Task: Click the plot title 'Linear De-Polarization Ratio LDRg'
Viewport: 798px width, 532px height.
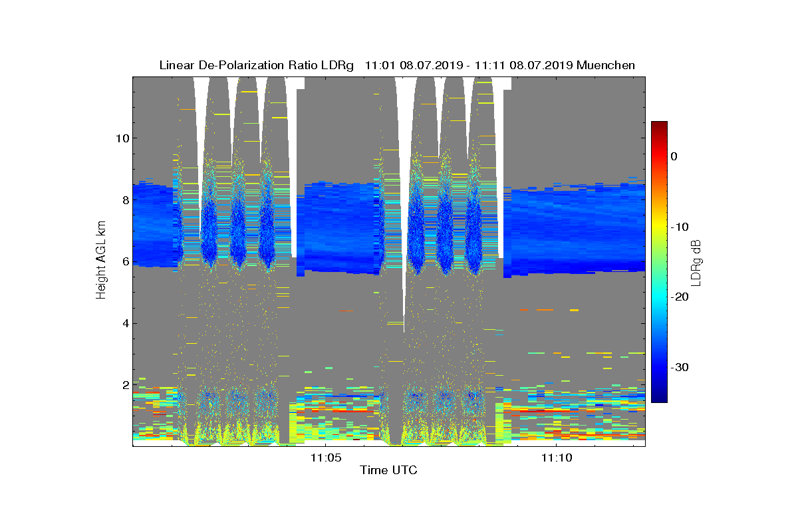Action: (x=257, y=65)
